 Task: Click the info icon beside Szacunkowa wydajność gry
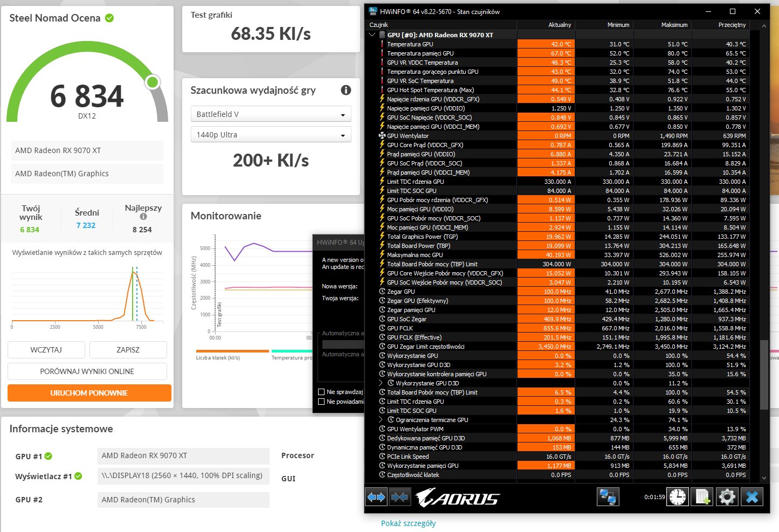346,90
